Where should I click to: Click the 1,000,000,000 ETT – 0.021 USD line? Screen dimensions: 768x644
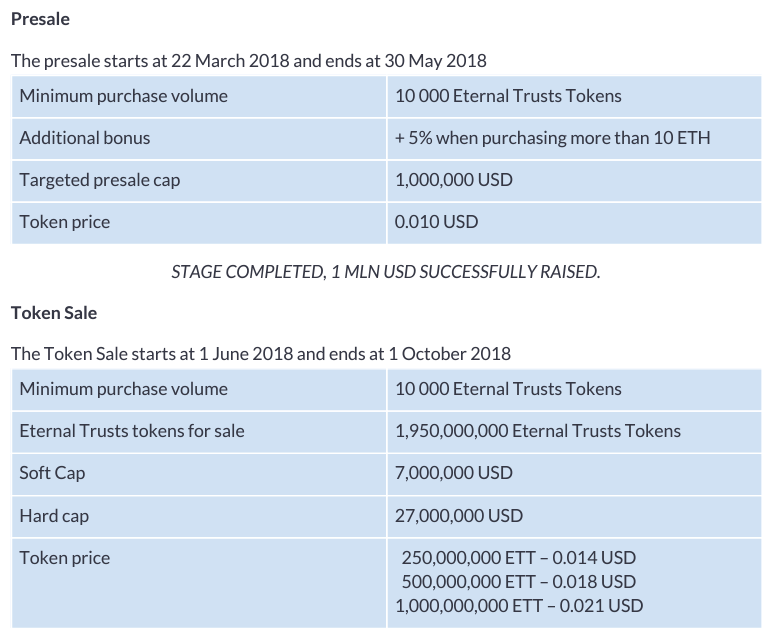(519, 605)
